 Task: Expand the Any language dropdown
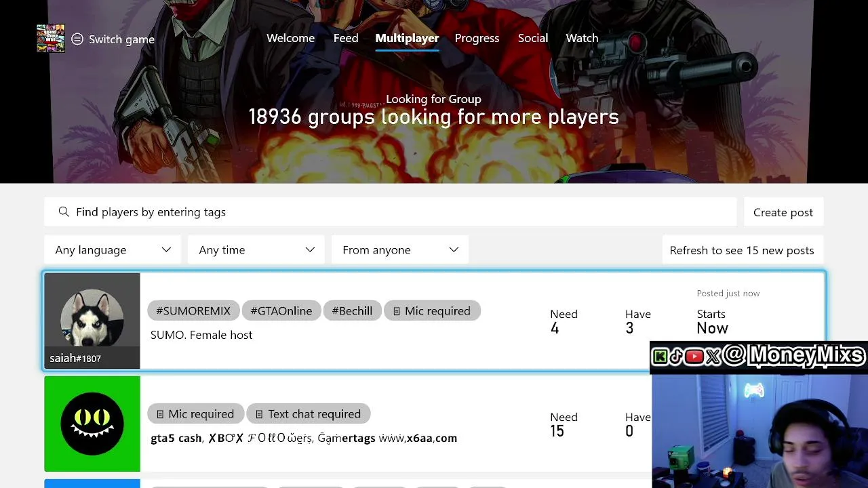[113, 250]
